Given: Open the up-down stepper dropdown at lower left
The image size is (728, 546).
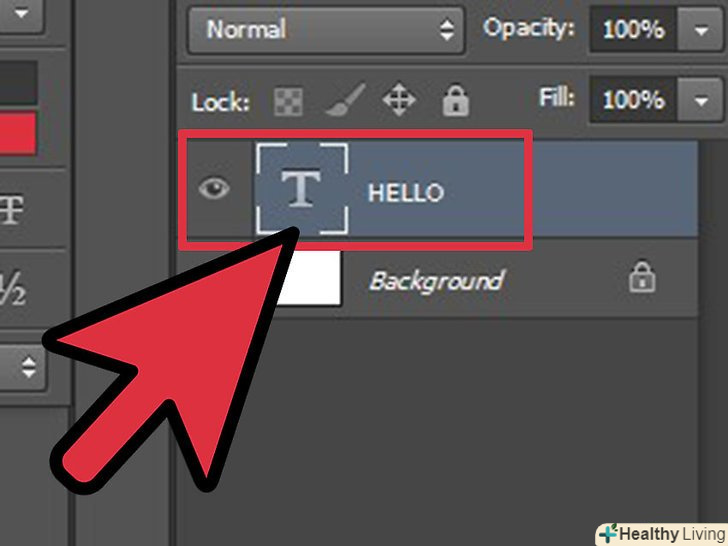Looking at the screenshot, I should (22, 367).
